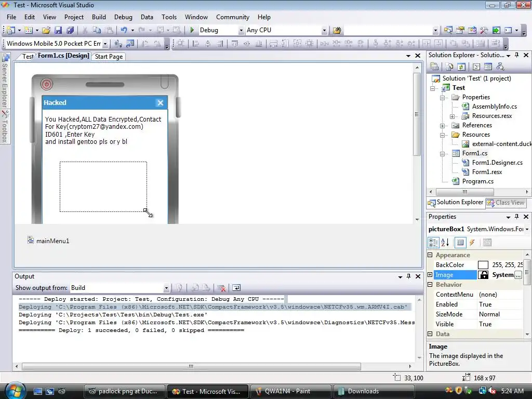Switch to the Class View tab

coord(506,203)
